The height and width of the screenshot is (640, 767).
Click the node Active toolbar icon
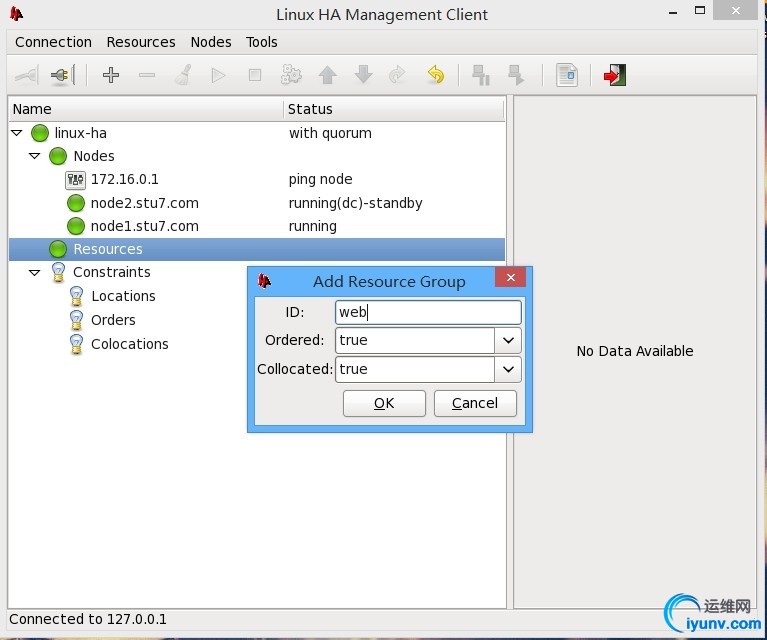[x=516, y=75]
